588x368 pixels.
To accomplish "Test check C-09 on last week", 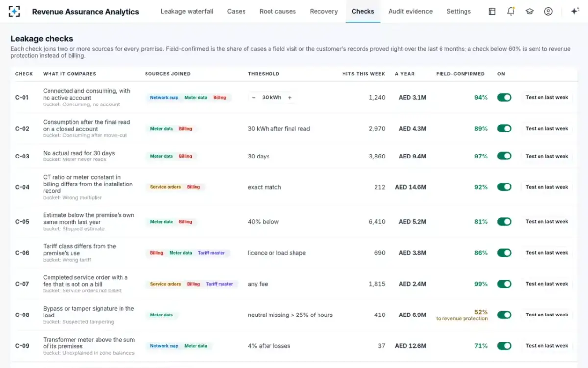I will (x=547, y=345).
